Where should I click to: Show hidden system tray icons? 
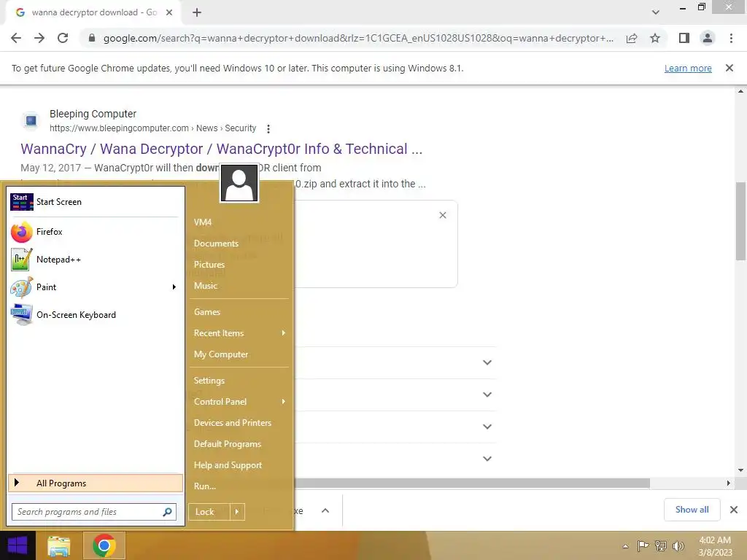625,546
